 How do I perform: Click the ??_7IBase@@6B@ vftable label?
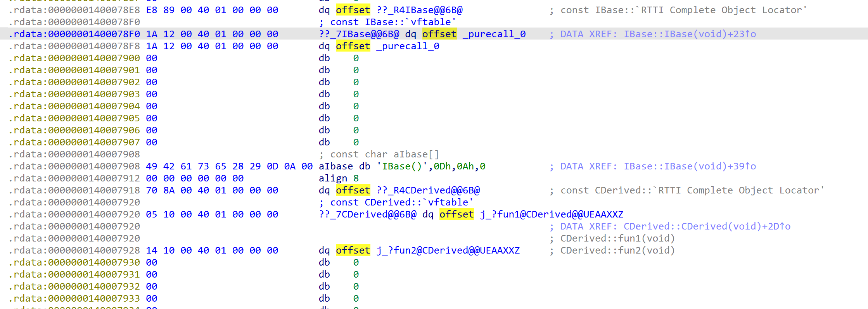coord(359,34)
